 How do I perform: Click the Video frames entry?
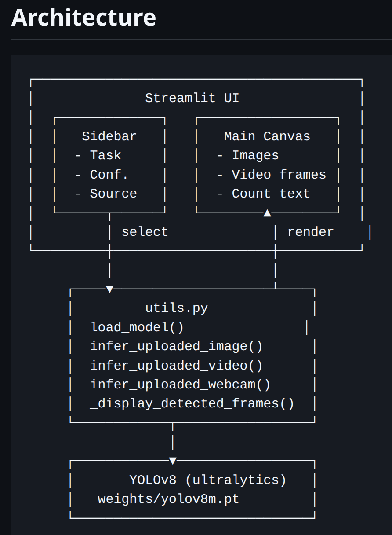point(279,175)
